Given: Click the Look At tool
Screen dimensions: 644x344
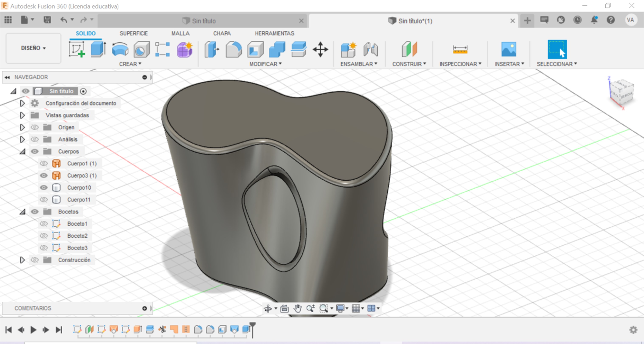Looking at the screenshot, I should click(284, 309).
